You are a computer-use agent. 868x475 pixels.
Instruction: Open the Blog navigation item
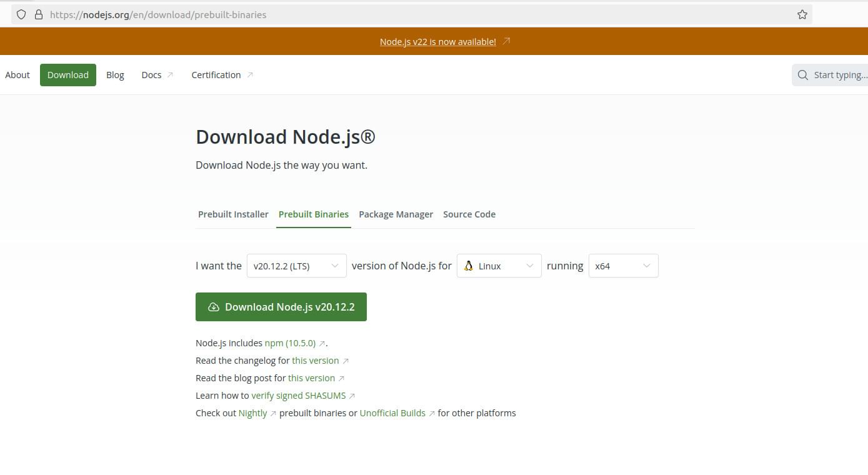(x=115, y=75)
